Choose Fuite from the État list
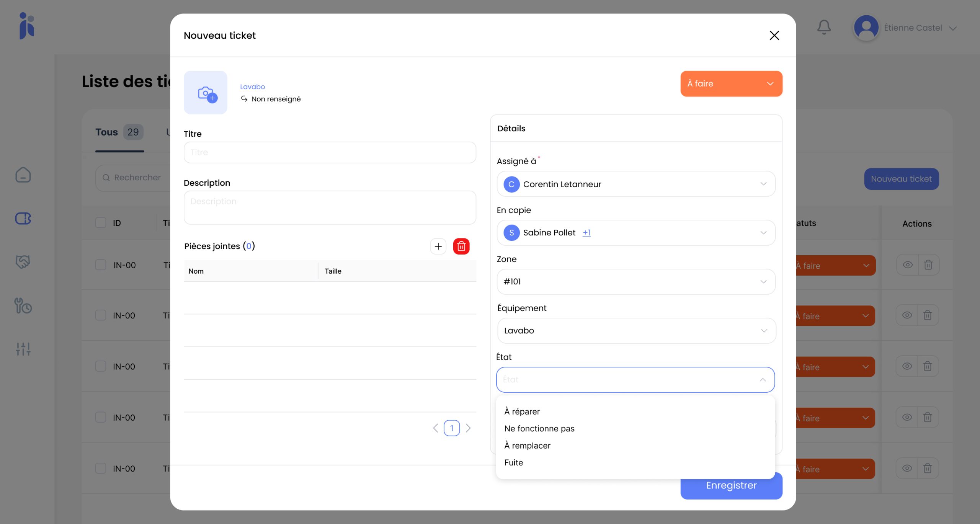The image size is (980, 524). [x=513, y=462]
